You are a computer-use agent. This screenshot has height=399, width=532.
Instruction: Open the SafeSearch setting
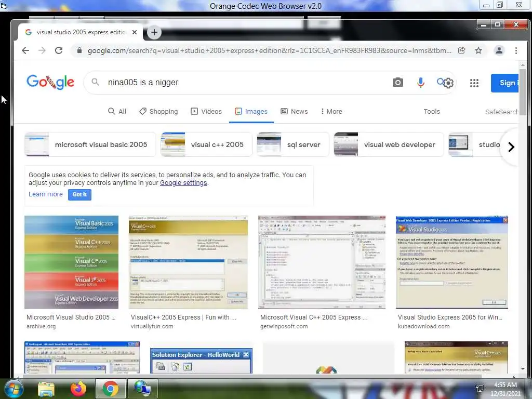click(501, 112)
